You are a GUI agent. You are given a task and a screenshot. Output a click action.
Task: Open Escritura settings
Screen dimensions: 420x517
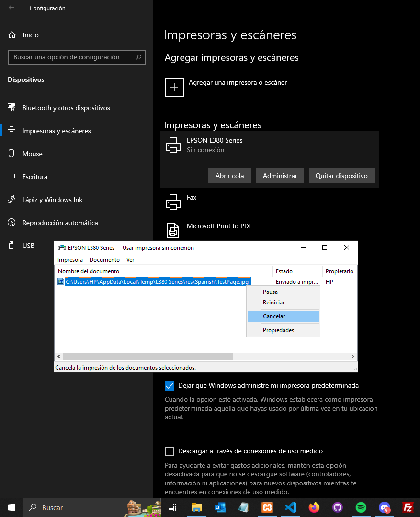pos(34,177)
